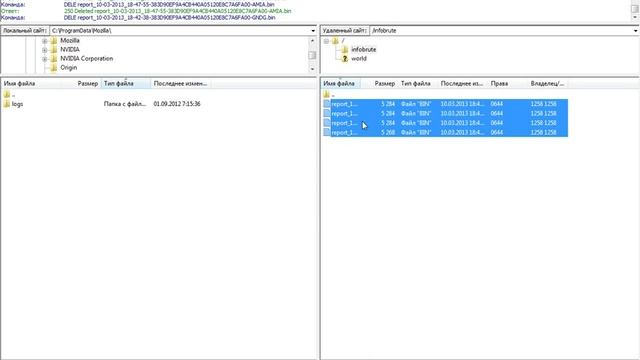Click the 5 268 size cell in remote list
This screenshot has height=360, width=640.
388,132
